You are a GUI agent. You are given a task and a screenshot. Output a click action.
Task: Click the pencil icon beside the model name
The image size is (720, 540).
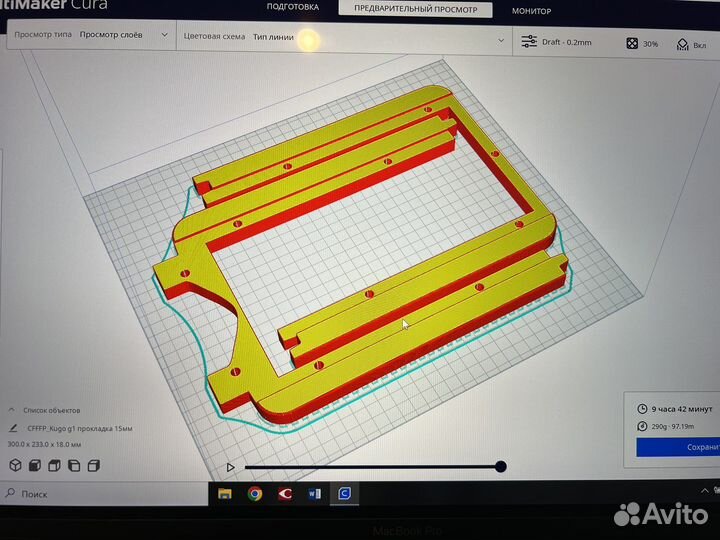click(14, 428)
